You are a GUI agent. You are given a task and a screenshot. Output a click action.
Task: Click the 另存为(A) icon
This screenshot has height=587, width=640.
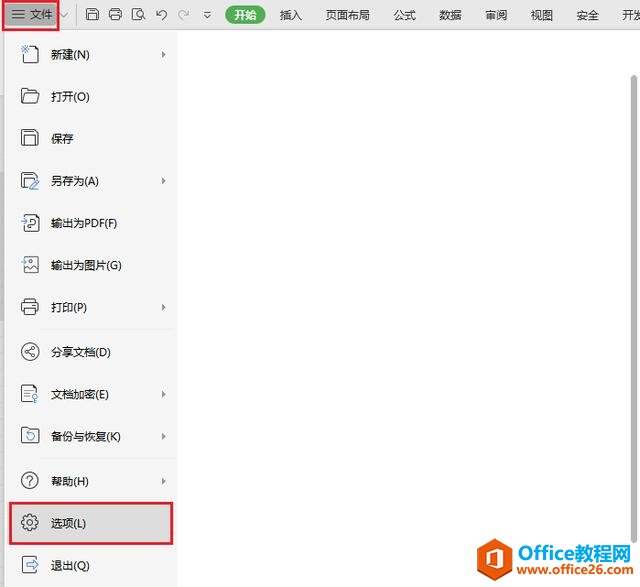[30, 181]
